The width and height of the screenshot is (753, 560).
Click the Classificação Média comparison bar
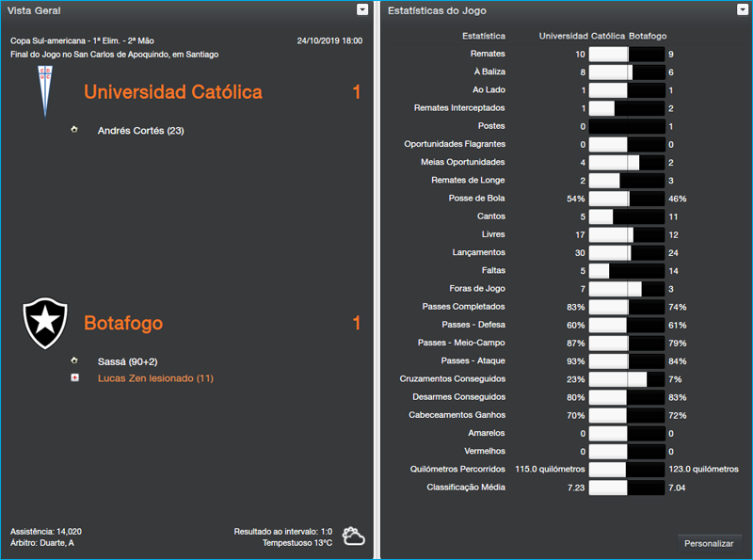tap(626, 488)
